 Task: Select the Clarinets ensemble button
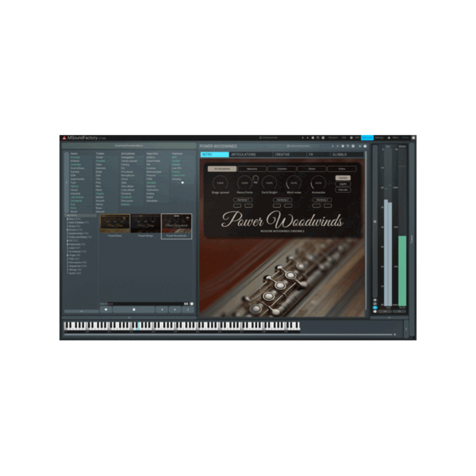(x=282, y=169)
